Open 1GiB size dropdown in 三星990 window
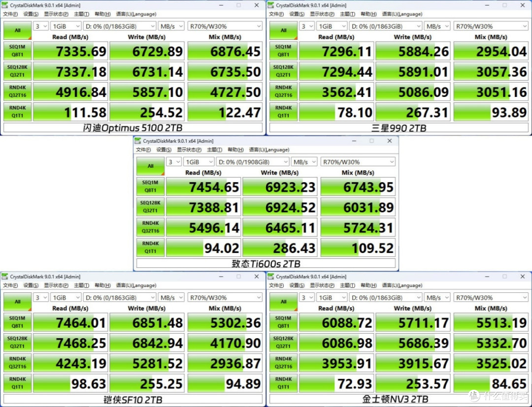 pyautogui.click(x=332, y=27)
